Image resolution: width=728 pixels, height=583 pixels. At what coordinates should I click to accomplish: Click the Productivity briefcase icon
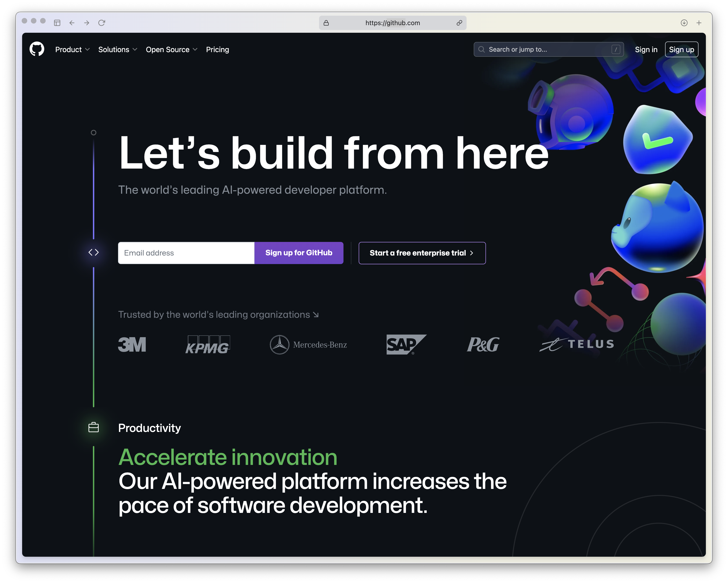tap(94, 427)
